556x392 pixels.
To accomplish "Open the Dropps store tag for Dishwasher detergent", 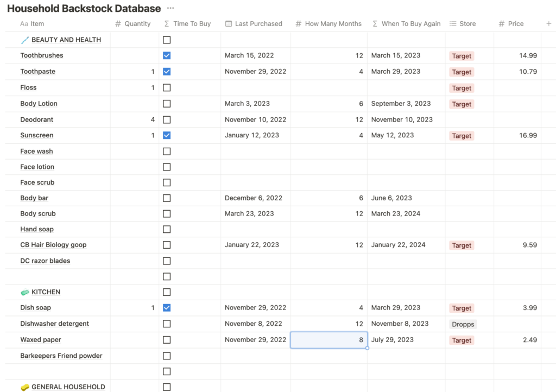I will pyautogui.click(x=463, y=324).
